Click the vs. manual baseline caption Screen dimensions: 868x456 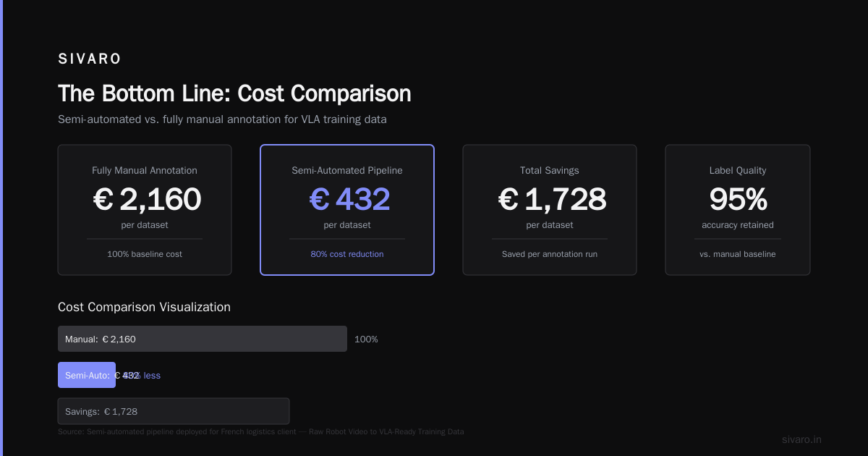pos(738,254)
